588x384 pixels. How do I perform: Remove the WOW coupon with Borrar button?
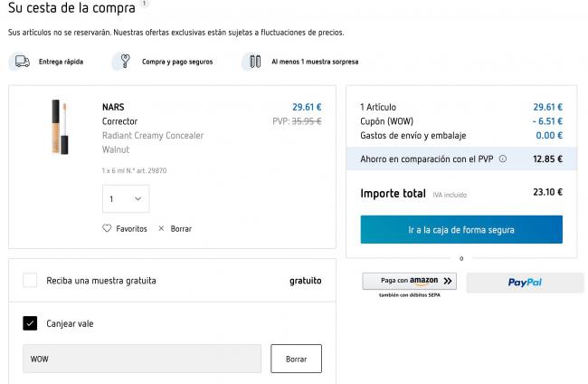[296, 359]
